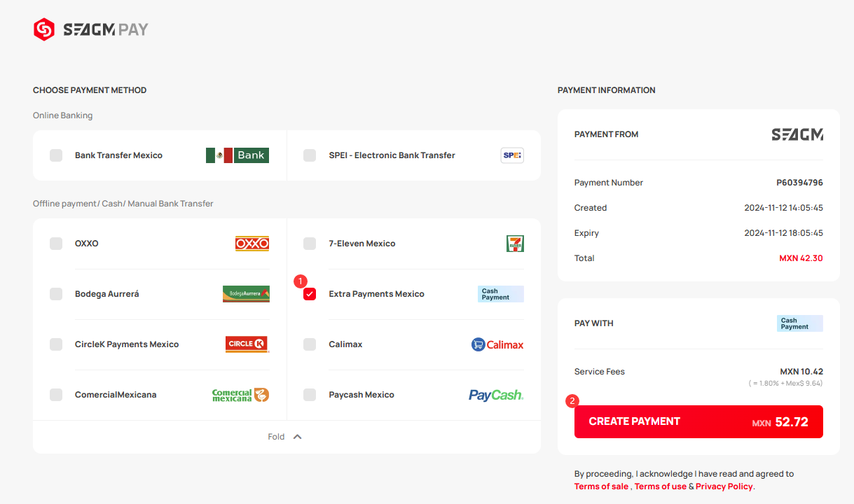
Task: Click the 7-Eleven logo icon
Action: 515,244
